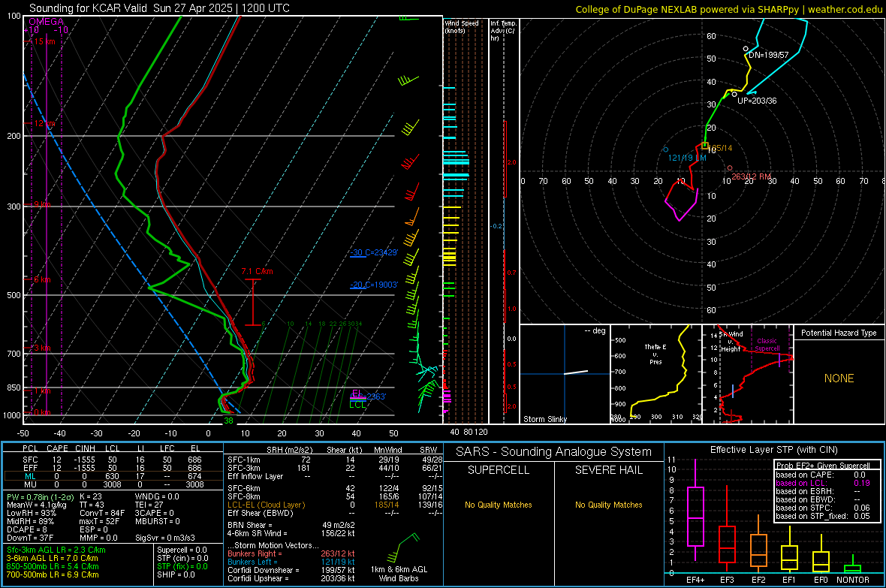Click the SEVERE HAIL column header
Viewport: 886px width, 588px height.
click(608, 470)
